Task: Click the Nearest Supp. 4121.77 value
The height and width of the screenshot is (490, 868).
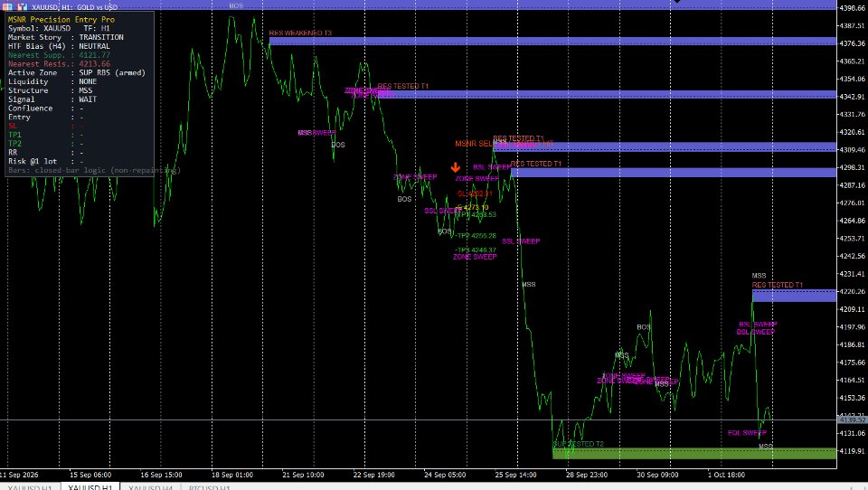Action: point(95,55)
